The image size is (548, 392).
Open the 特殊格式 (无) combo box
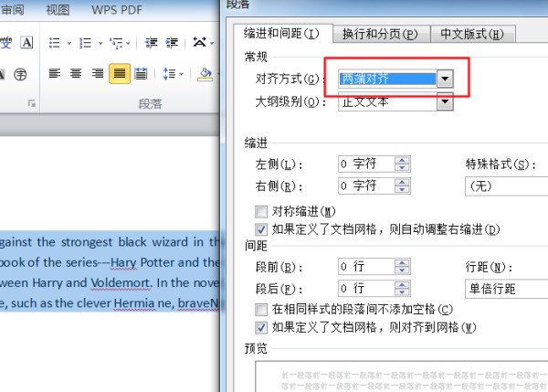(506, 186)
